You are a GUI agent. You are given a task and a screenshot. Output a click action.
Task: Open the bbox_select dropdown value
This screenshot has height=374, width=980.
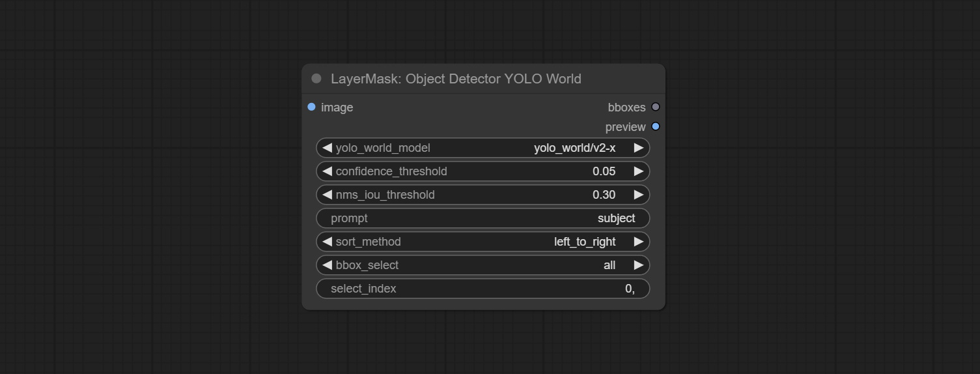click(609, 265)
